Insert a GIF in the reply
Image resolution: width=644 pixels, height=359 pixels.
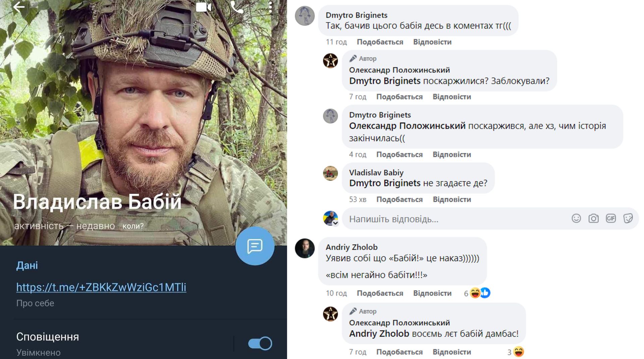pos(611,219)
